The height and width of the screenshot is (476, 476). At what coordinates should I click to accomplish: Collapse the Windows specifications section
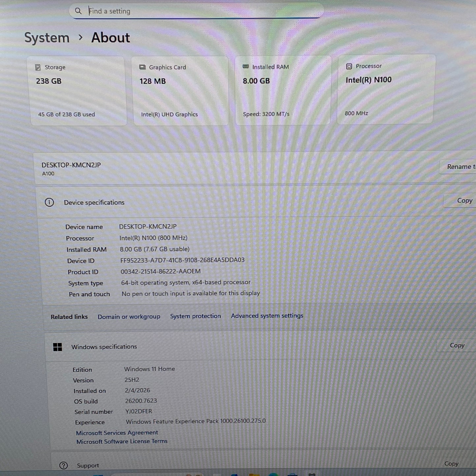[x=260, y=346]
